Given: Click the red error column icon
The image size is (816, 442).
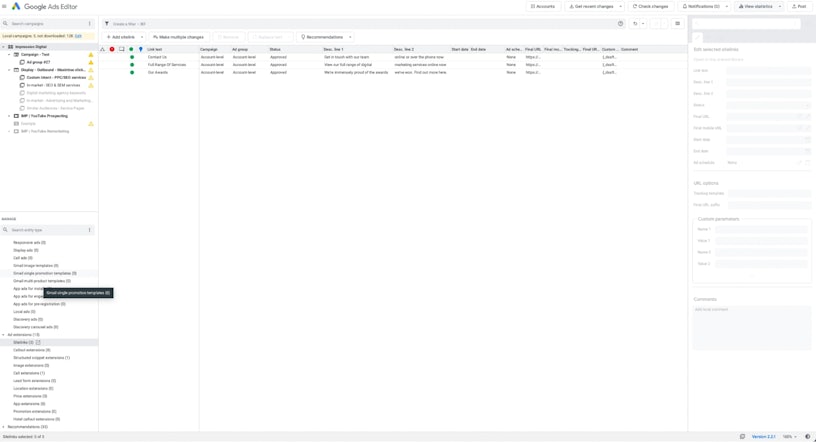Looking at the screenshot, I should point(112,49).
